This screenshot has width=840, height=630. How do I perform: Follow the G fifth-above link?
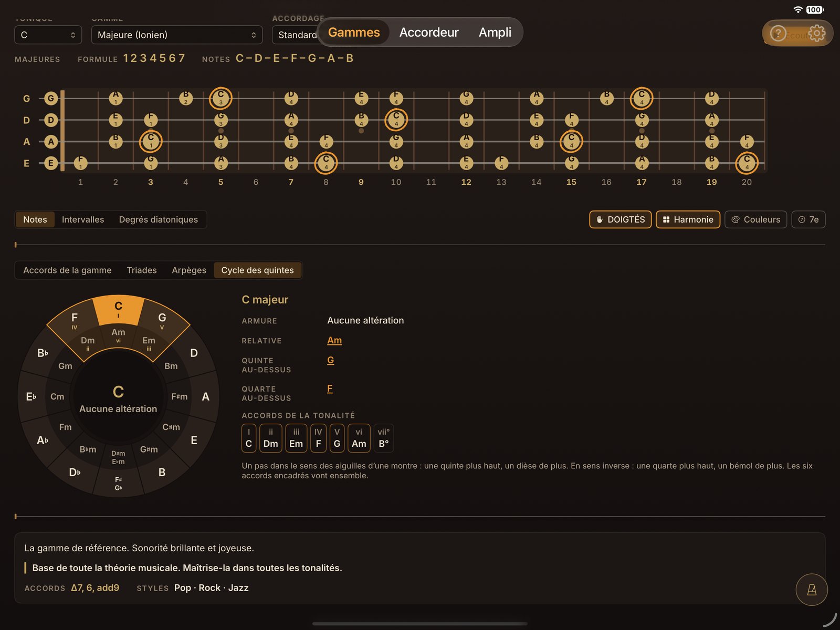click(x=331, y=360)
